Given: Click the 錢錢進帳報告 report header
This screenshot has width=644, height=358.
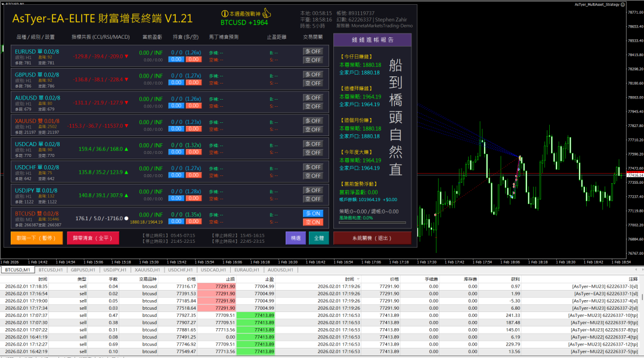Looking at the screenshot, I should pyautogui.click(x=372, y=40).
